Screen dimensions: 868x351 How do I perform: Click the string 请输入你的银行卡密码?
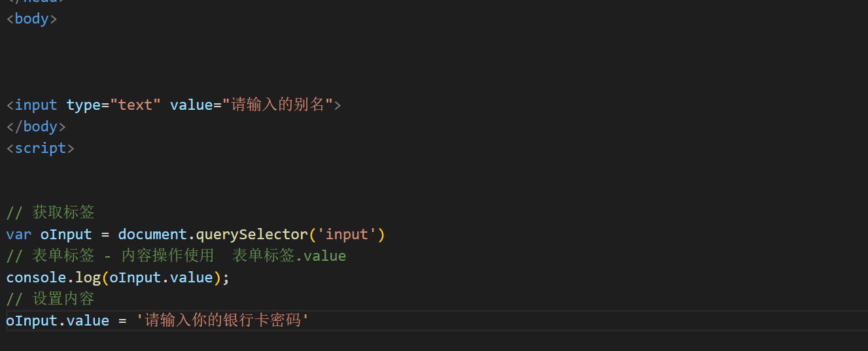[x=222, y=320]
